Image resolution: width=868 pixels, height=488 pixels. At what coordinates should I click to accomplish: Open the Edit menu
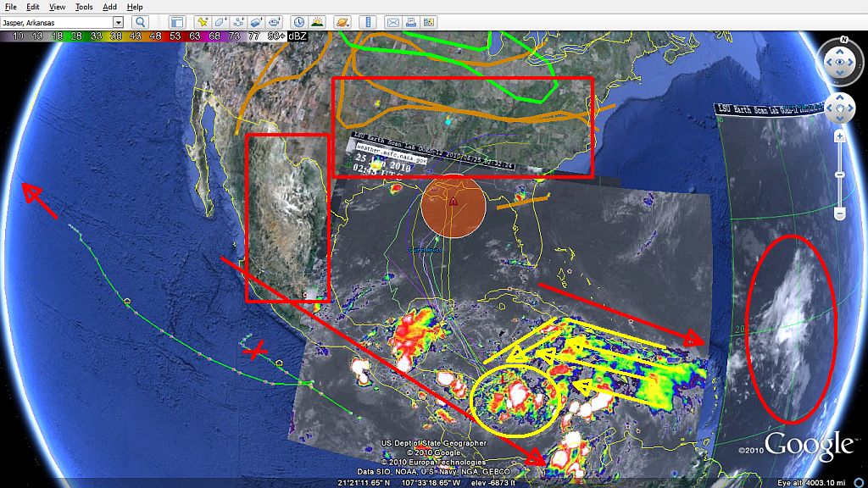point(33,7)
